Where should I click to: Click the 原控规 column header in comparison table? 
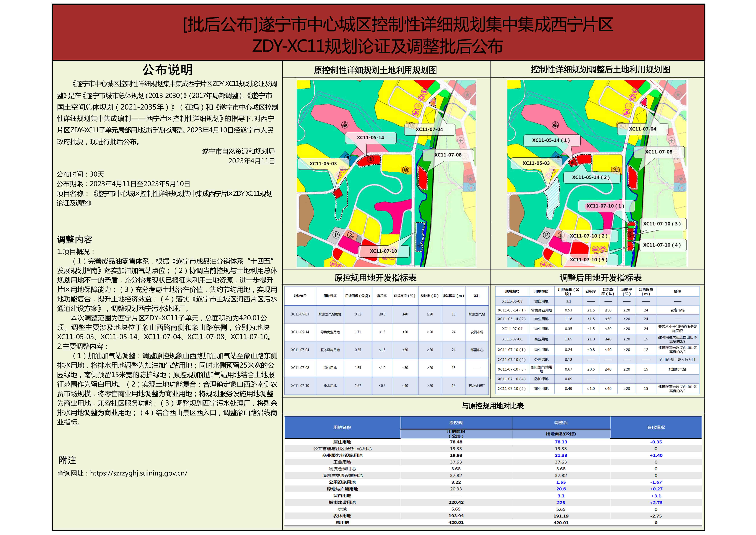[456, 422]
